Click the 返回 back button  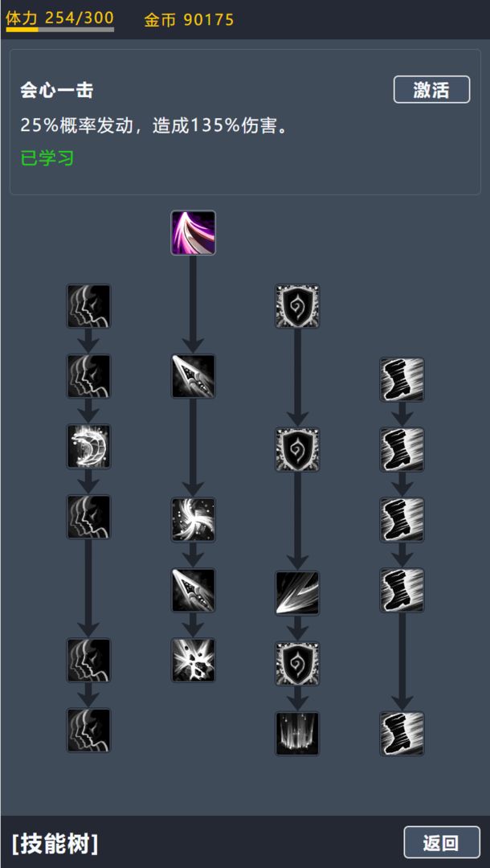click(442, 842)
